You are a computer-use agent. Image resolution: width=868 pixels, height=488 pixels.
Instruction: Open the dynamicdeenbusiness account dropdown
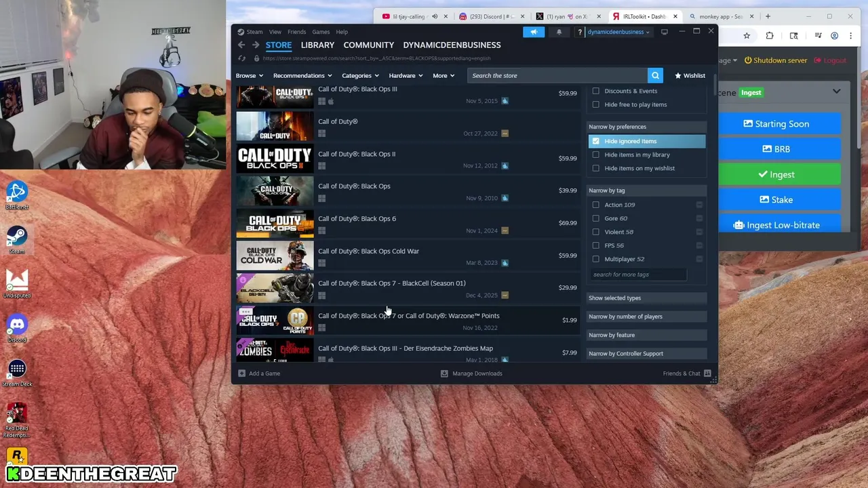(x=618, y=32)
